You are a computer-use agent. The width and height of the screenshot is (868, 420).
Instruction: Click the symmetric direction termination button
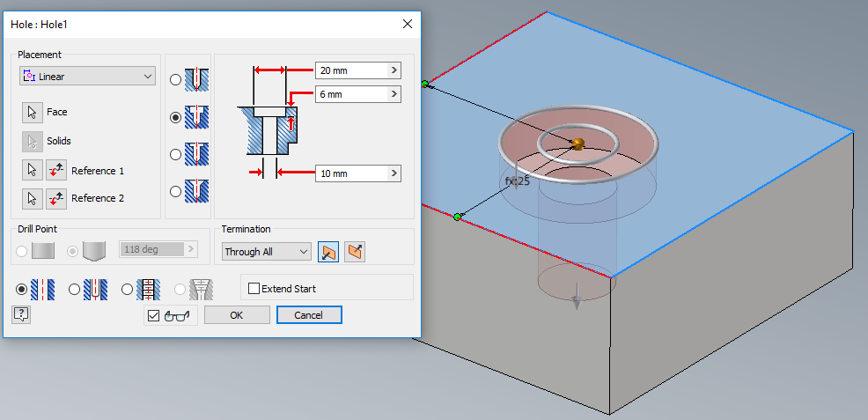(x=355, y=252)
